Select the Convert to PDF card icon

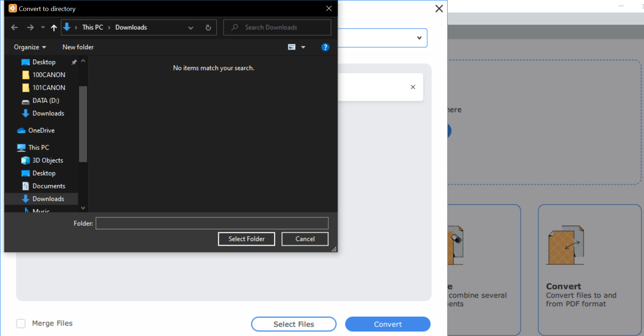point(565,245)
